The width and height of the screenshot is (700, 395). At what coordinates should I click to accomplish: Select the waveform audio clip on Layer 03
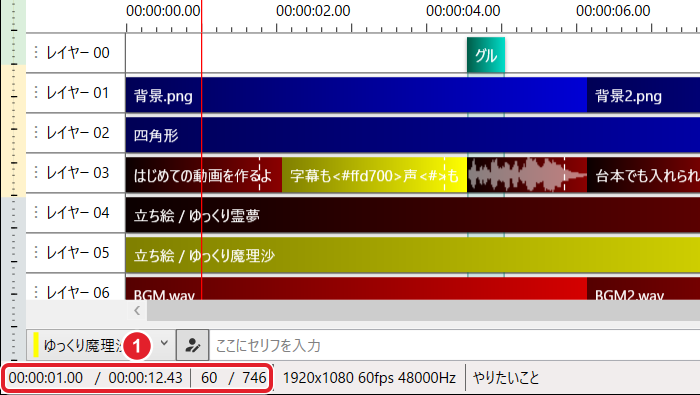[527, 175]
